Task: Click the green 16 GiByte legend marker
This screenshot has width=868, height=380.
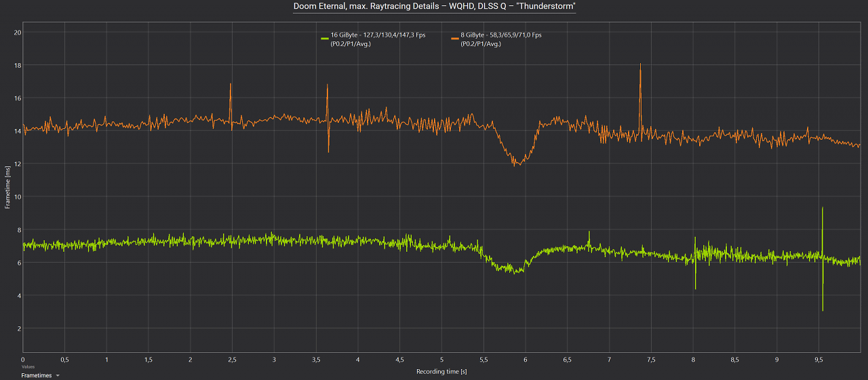Action: click(x=324, y=38)
